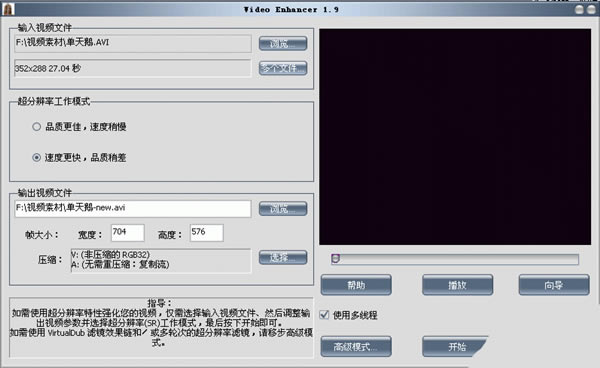600x368 pixels.
Task: Click the output video browse (浏览) button
Action: [283, 209]
